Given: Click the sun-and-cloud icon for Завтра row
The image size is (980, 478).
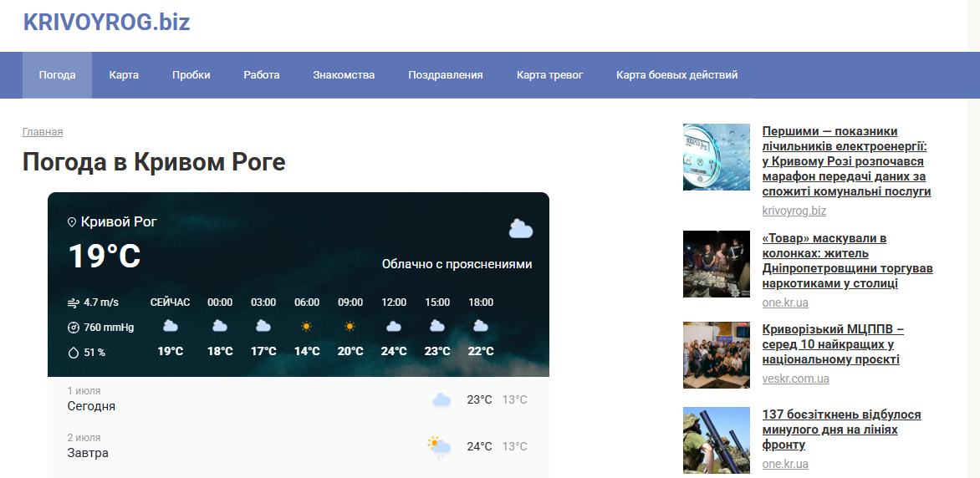Looking at the screenshot, I should pos(439,447).
